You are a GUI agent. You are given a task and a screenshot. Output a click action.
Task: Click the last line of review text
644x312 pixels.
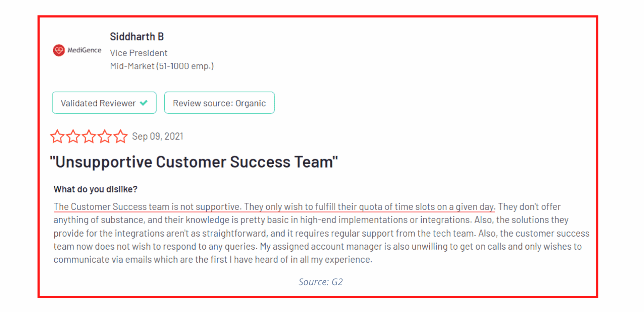tap(213, 260)
